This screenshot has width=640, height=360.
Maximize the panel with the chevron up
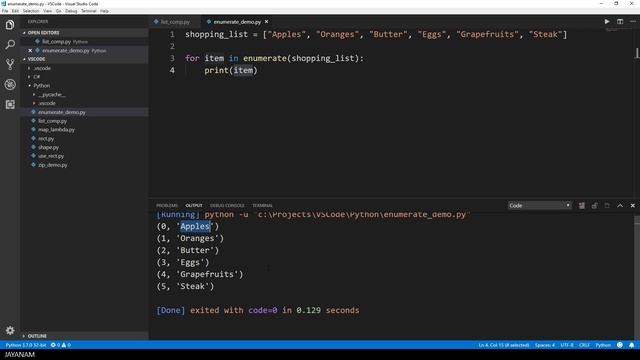click(x=620, y=206)
